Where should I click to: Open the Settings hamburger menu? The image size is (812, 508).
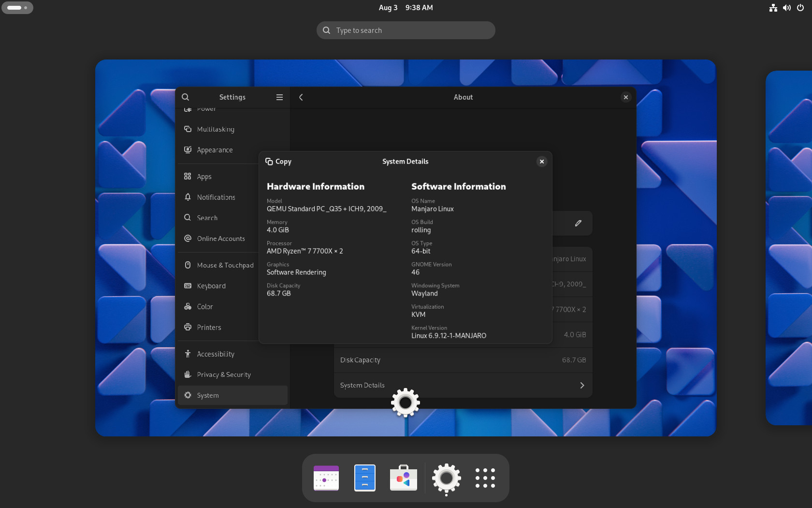coord(279,97)
